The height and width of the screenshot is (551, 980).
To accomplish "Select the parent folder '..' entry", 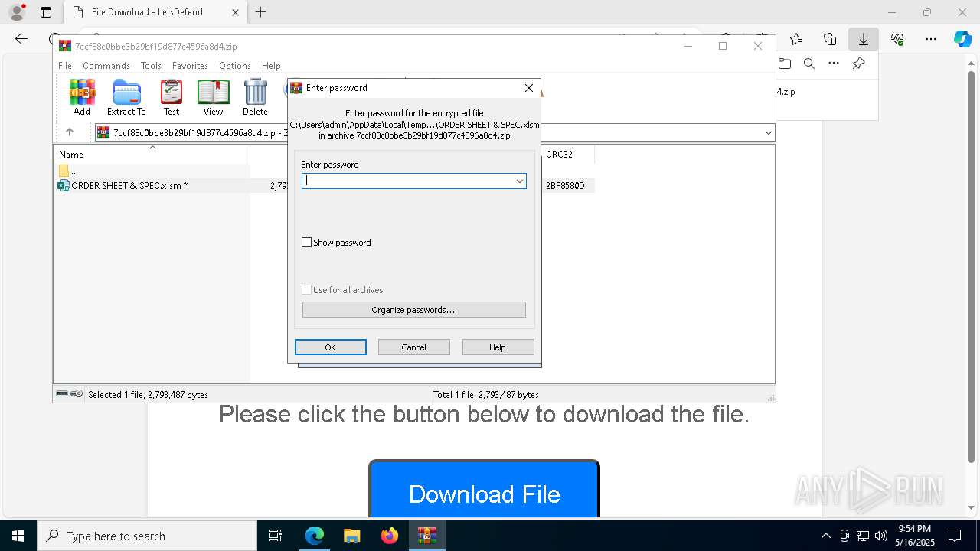I will pos(69,171).
